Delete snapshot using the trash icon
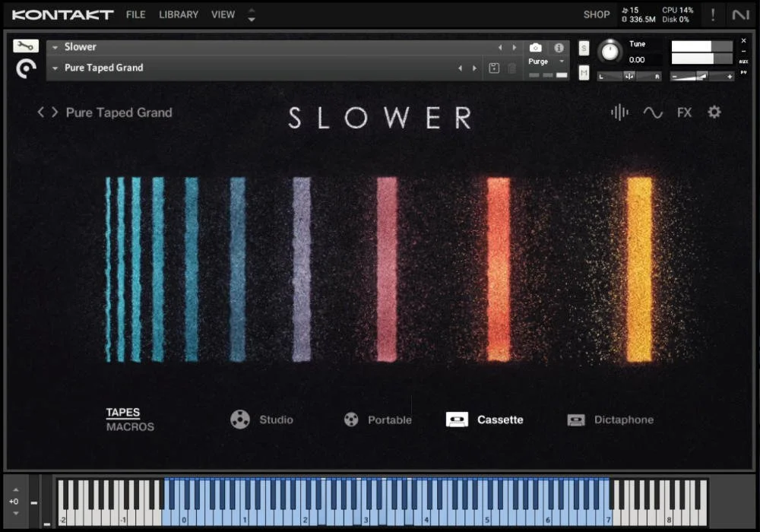The width and height of the screenshot is (760, 532). (x=511, y=68)
